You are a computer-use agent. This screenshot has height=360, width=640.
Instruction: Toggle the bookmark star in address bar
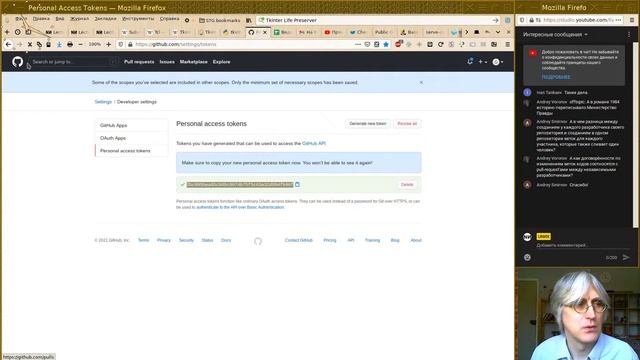point(386,44)
